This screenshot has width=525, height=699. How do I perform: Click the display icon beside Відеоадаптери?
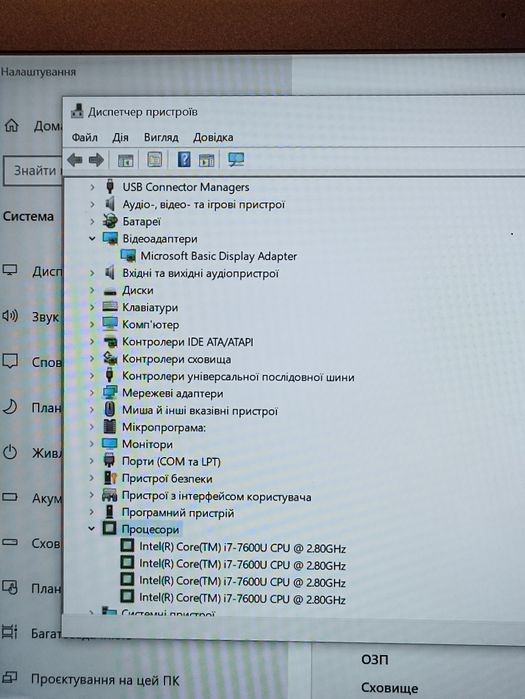point(110,238)
